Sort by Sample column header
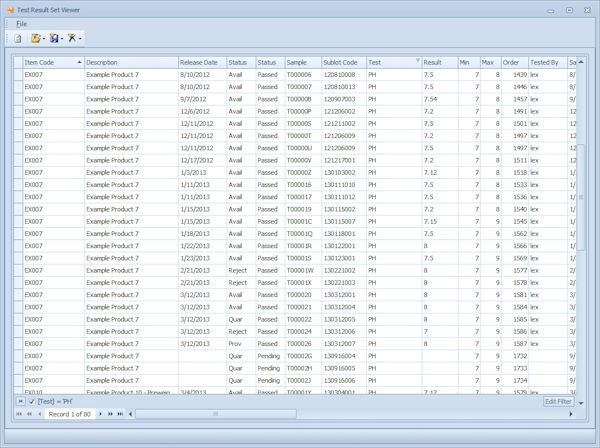 [x=303, y=62]
